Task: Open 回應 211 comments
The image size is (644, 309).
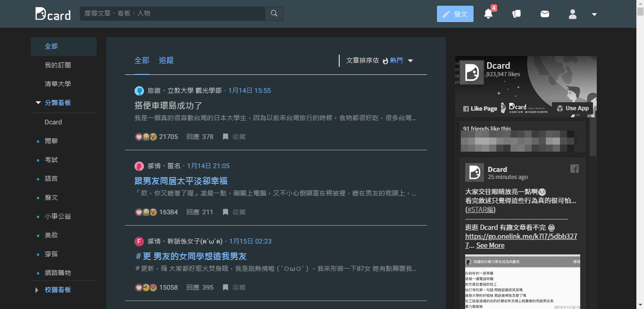Action: tap(200, 212)
